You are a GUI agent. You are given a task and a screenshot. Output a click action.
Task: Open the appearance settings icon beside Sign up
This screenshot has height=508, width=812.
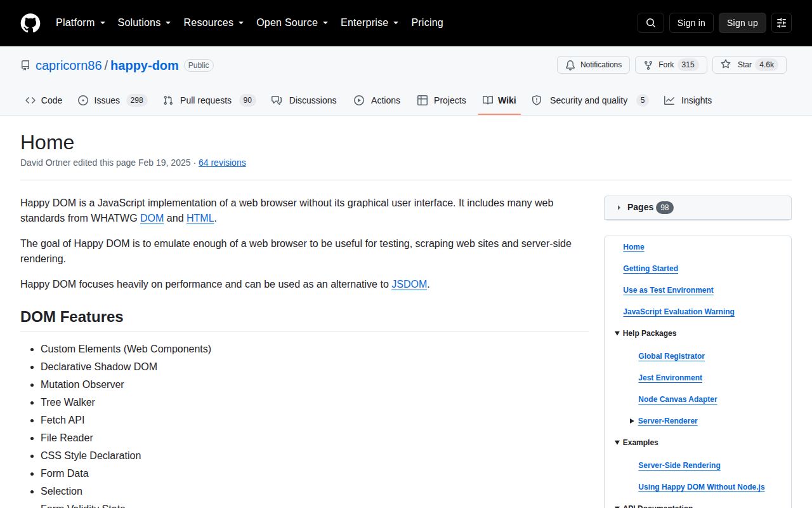coord(782,23)
